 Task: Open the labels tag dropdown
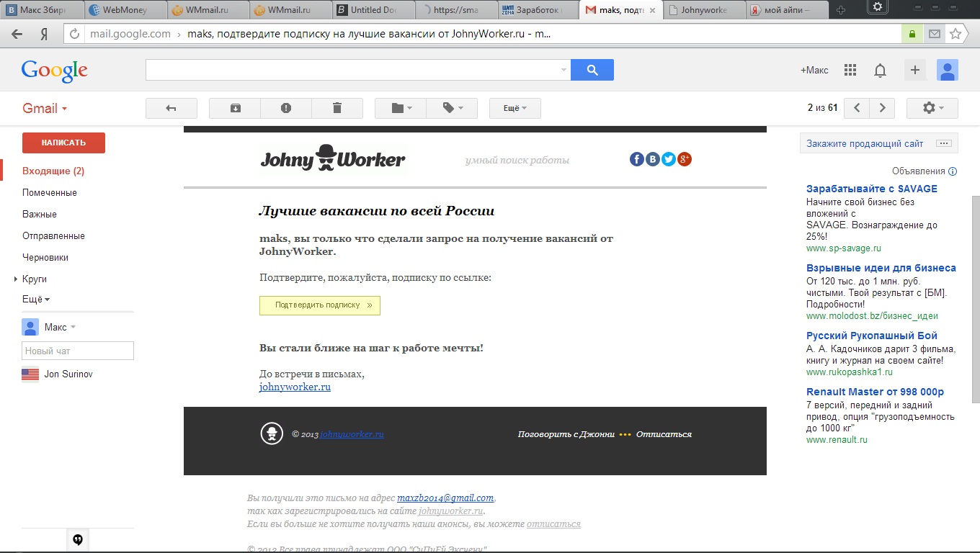[x=452, y=108]
